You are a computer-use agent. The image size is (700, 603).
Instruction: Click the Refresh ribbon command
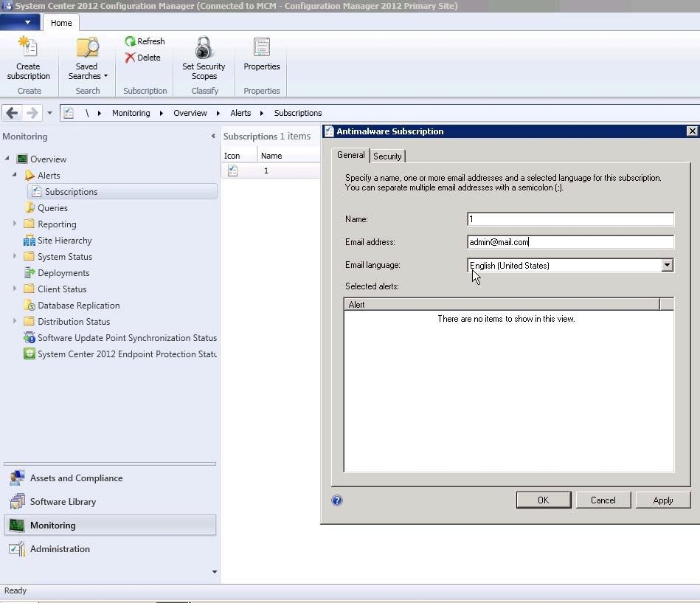[145, 41]
